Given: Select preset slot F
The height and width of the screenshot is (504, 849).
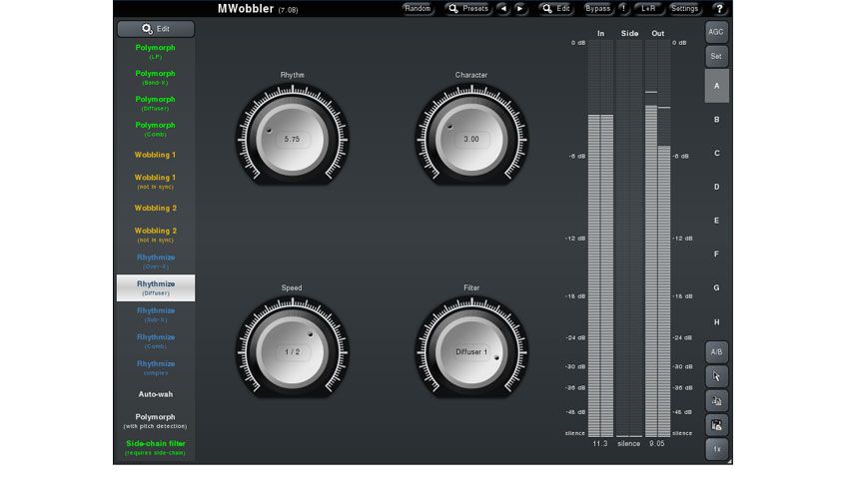Looking at the screenshot, I should 716,254.
